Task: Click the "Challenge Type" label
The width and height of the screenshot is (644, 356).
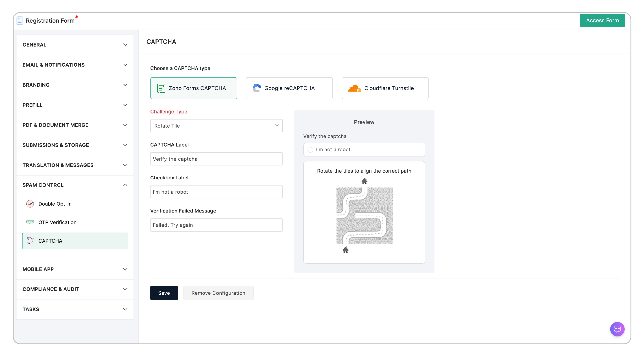Action: pyautogui.click(x=169, y=112)
